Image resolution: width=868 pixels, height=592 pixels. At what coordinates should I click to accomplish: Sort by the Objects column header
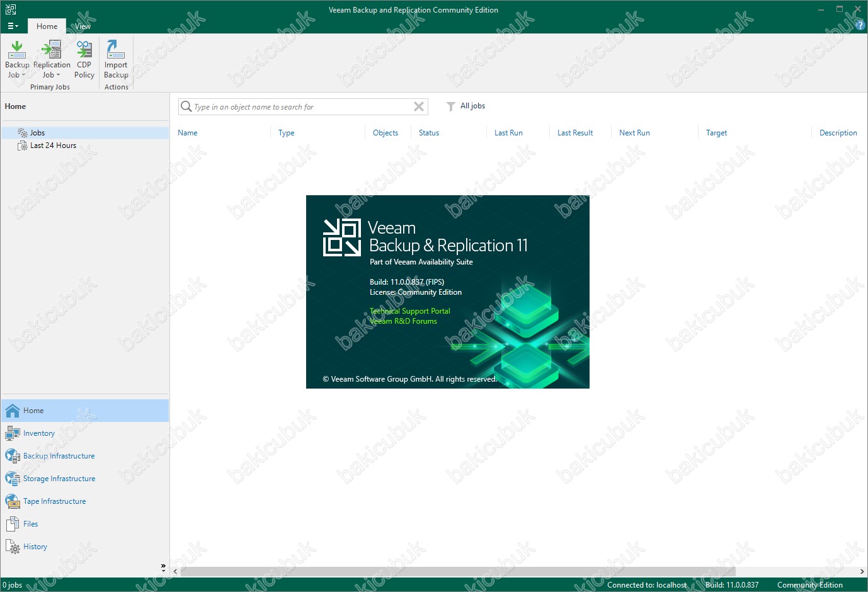pyautogui.click(x=385, y=133)
